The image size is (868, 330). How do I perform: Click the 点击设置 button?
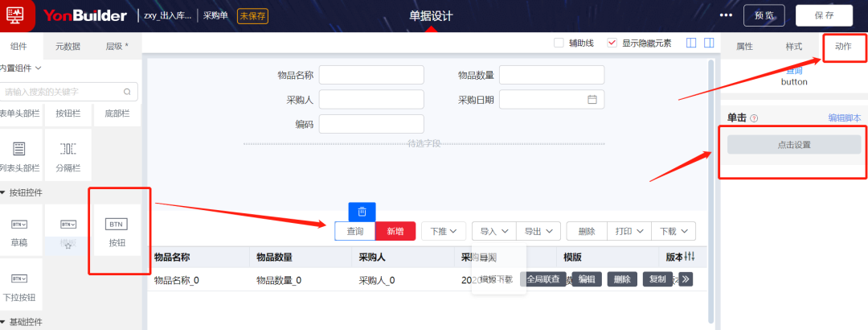(794, 145)
